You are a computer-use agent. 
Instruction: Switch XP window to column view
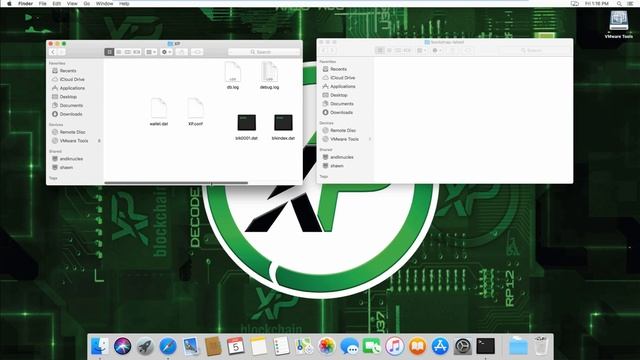point(128,52)
